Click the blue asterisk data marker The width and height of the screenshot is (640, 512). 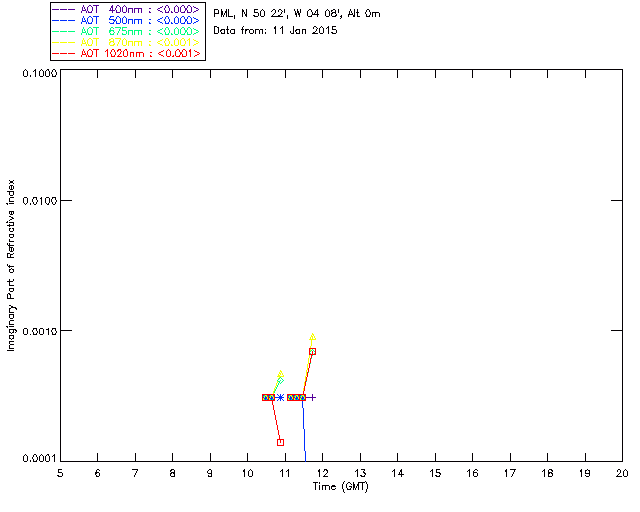pos(280,397)
